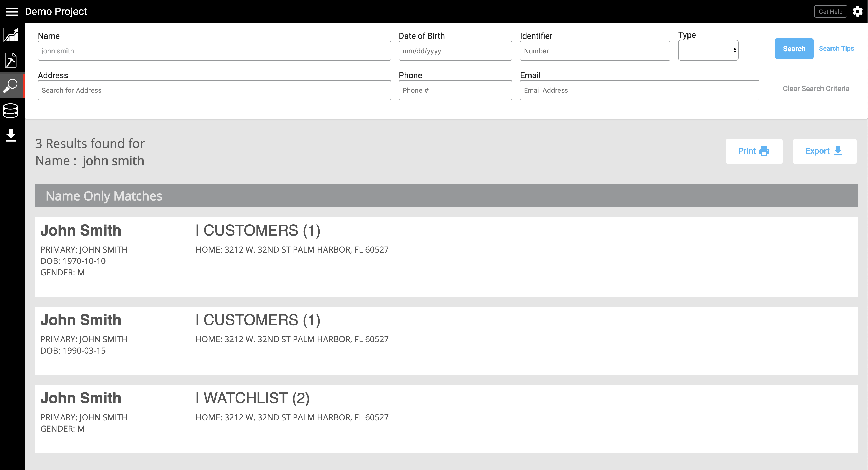Open the John Smith WATCHLIST (2) result

coord(81,398)
